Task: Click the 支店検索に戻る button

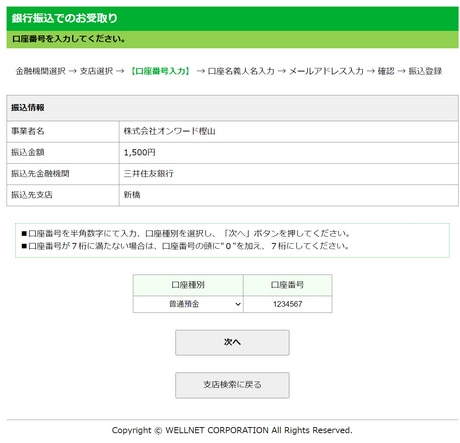Action: click(232, 385)
